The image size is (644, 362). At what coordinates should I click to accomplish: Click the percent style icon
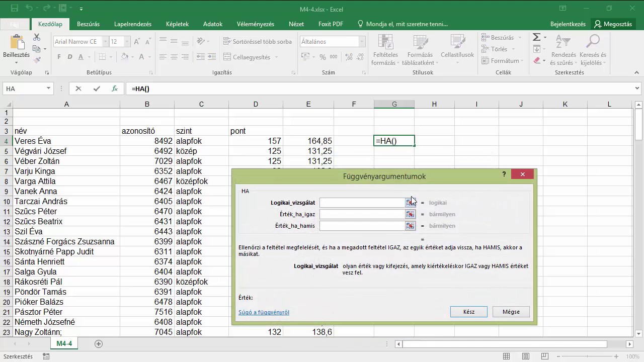pyautogui.click(x=322, y=57)
